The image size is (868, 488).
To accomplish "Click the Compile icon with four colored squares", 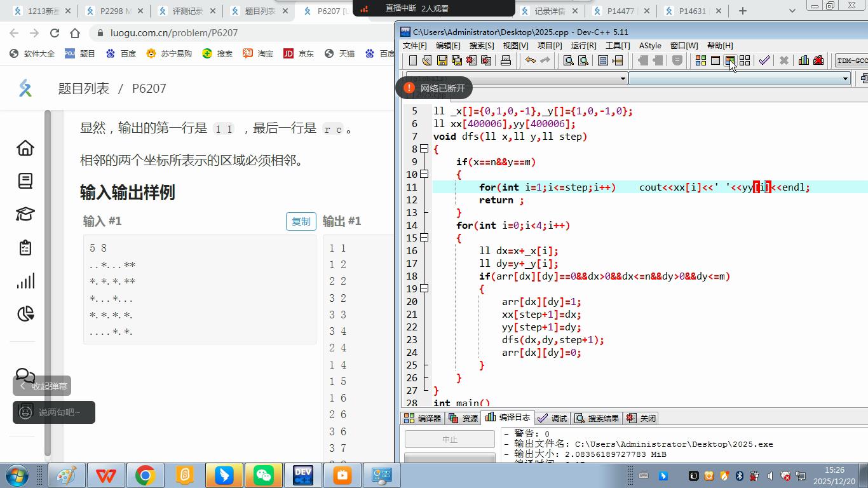I will tap(700, 60).
